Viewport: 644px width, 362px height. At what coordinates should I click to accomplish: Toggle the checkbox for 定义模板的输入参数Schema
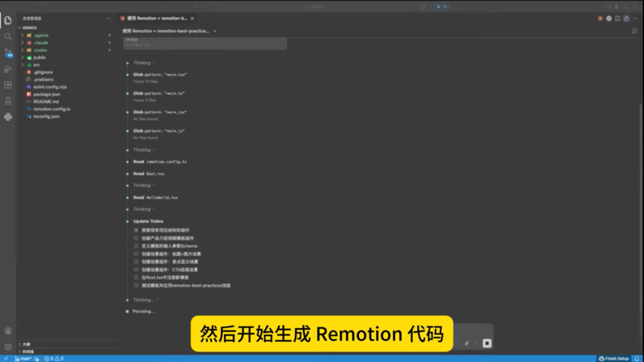tap(136, 246)
